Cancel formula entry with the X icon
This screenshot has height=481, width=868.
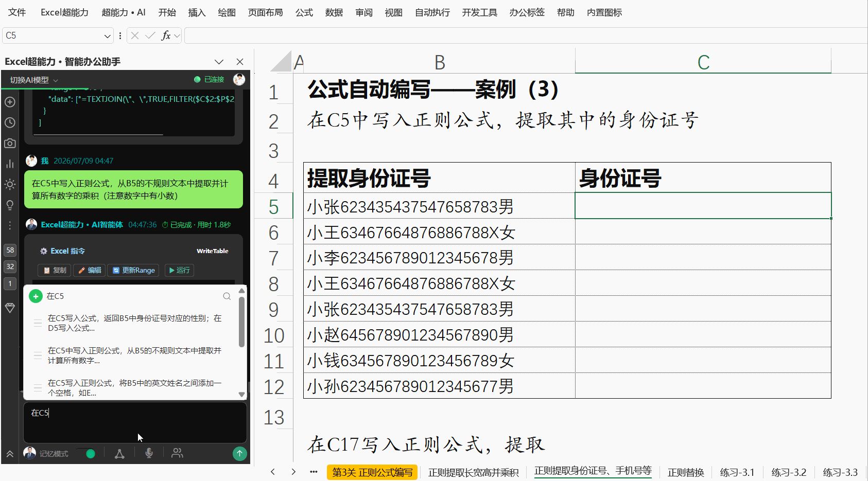point(135,35)
